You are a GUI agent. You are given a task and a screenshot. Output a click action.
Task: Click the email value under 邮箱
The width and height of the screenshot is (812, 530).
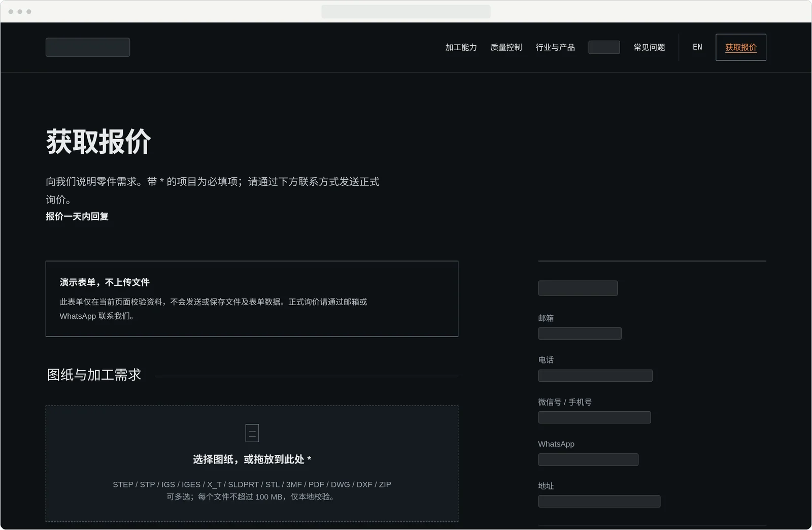point(580,334)
